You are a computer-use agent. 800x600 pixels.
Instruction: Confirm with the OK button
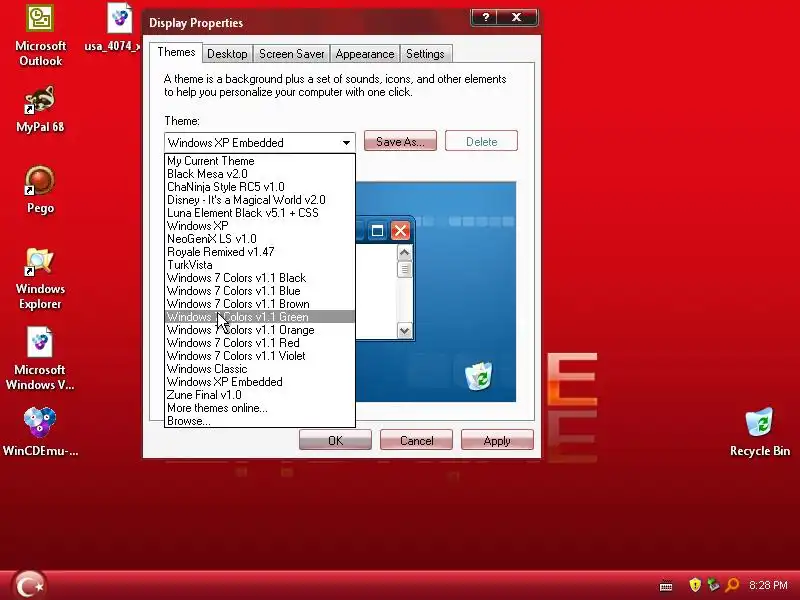coord(335,440)
